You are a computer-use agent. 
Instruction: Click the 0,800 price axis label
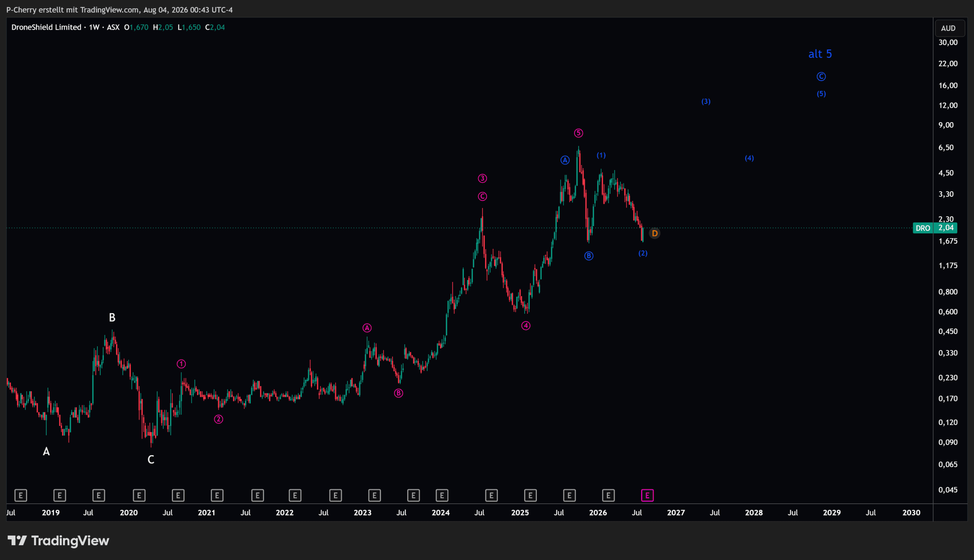948,292
